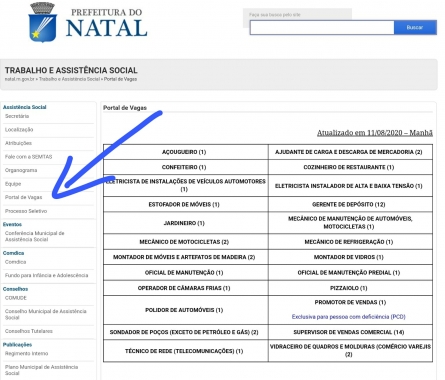
Task: Open the Localização sidebar item
Action: pos(19,130)
